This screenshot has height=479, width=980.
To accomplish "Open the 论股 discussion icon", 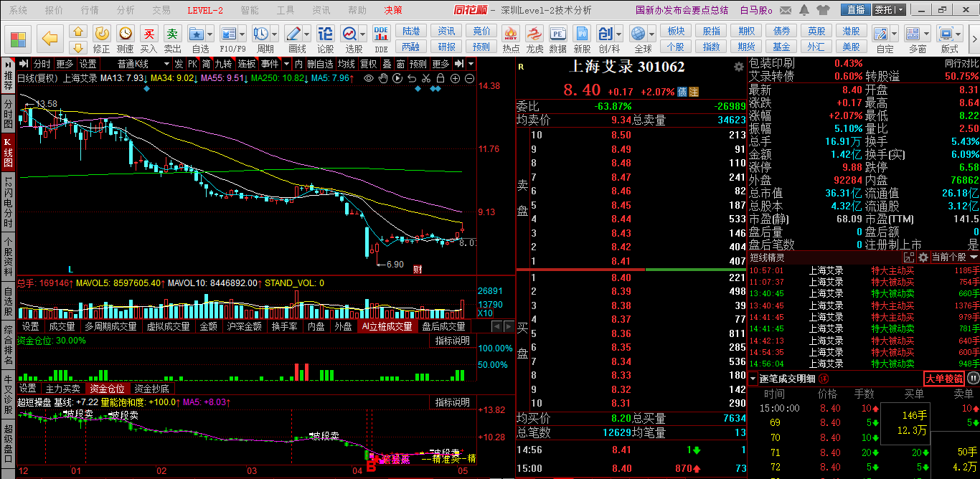I will pos(326,34).
